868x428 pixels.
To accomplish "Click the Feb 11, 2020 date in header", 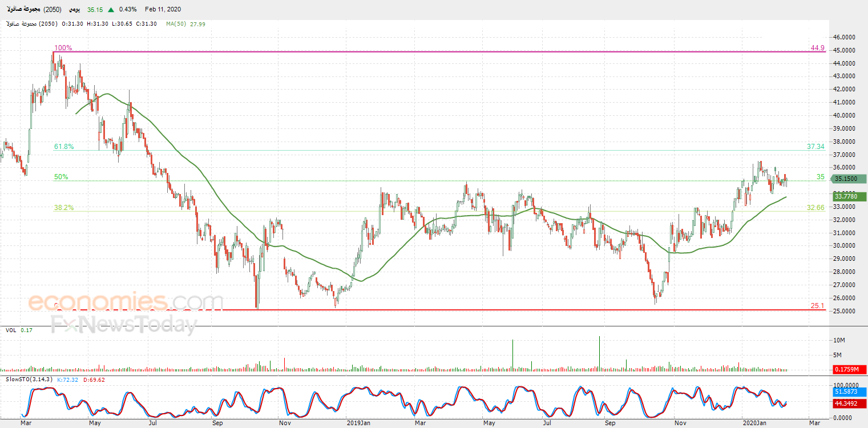I will 162,10.
